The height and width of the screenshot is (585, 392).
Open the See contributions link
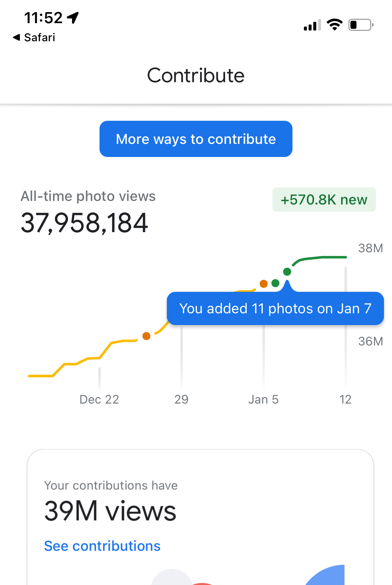point(102,546)
